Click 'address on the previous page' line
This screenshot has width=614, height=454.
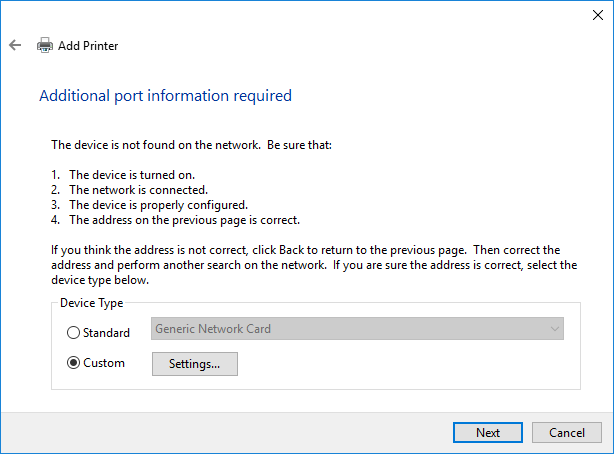point(184,219)
